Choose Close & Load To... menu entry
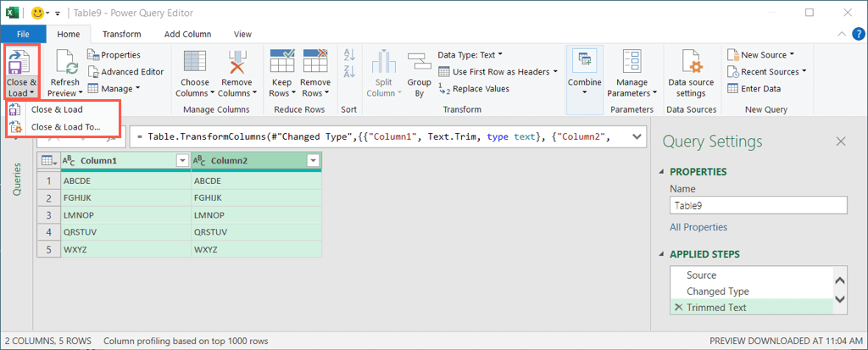The width and height of the screenshot is (868, 350). (64, 127)
